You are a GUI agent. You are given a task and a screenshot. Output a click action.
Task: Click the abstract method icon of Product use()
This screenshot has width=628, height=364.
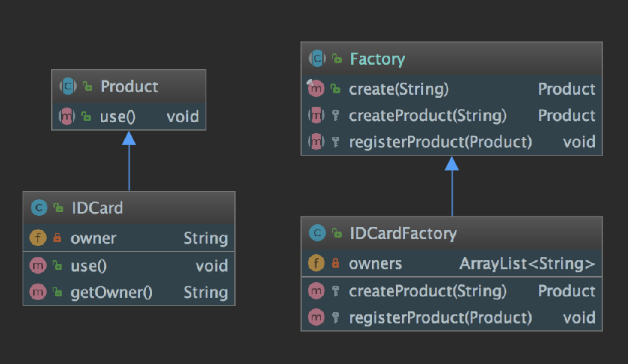(67, 117)
